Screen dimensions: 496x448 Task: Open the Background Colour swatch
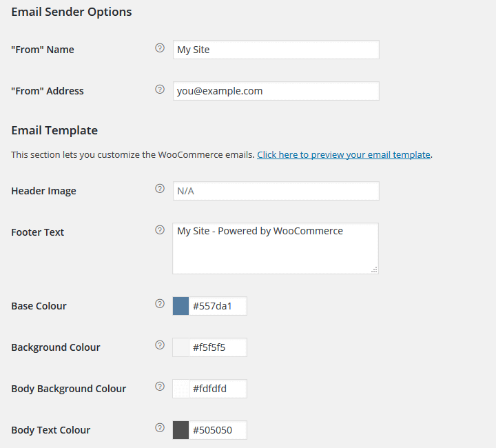coord(181,347)
